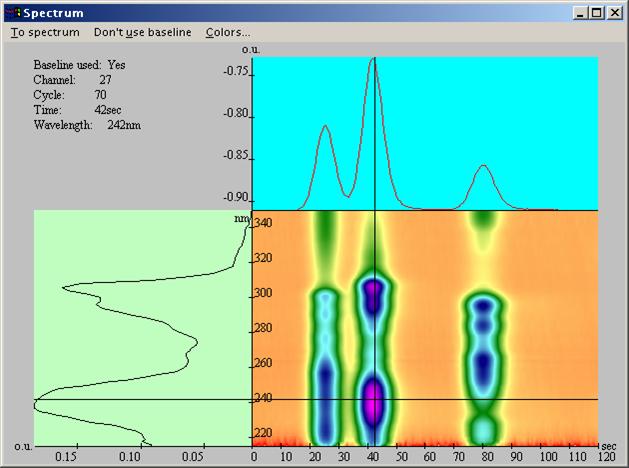Click the -0.80 o.u. axis label

[x=237, y=113]
